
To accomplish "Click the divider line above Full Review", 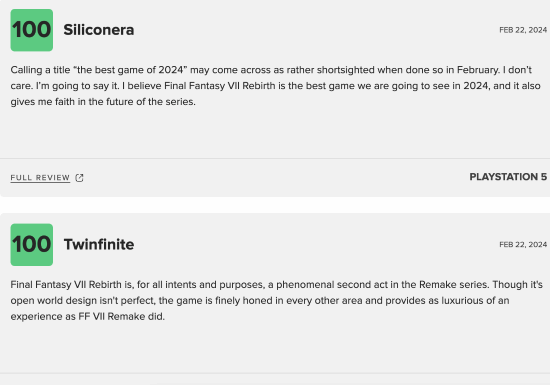I will point(275,158).
